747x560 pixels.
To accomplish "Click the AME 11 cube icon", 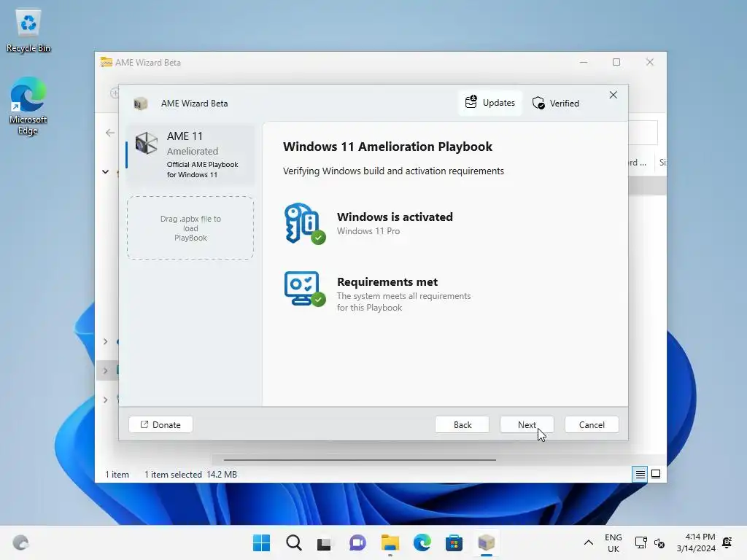I will (x=146, y=144).
